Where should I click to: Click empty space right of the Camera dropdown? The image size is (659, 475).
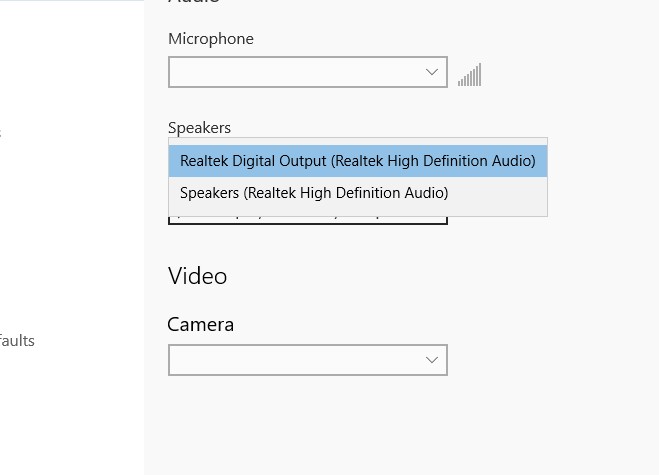550,360
